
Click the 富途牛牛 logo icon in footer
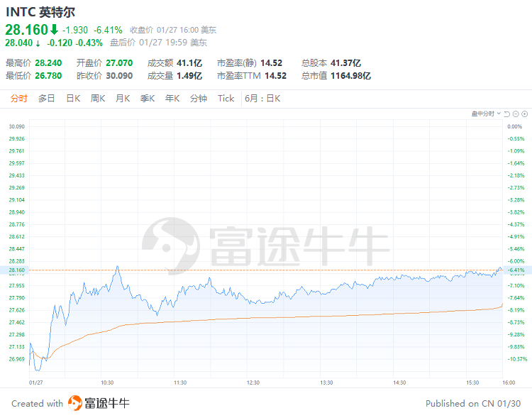pos(75,403)
